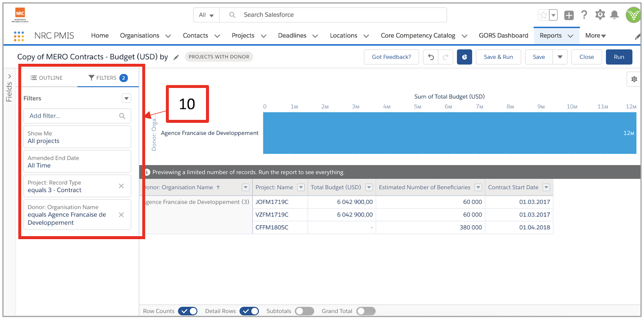Expand the Projects tab chevron
644x320 pixels.
click(x=264, y=36)
